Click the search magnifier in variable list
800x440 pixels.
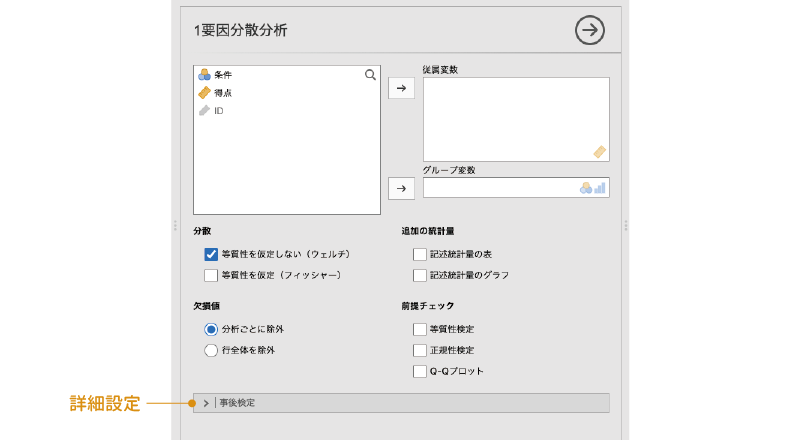tap(370, 75)
